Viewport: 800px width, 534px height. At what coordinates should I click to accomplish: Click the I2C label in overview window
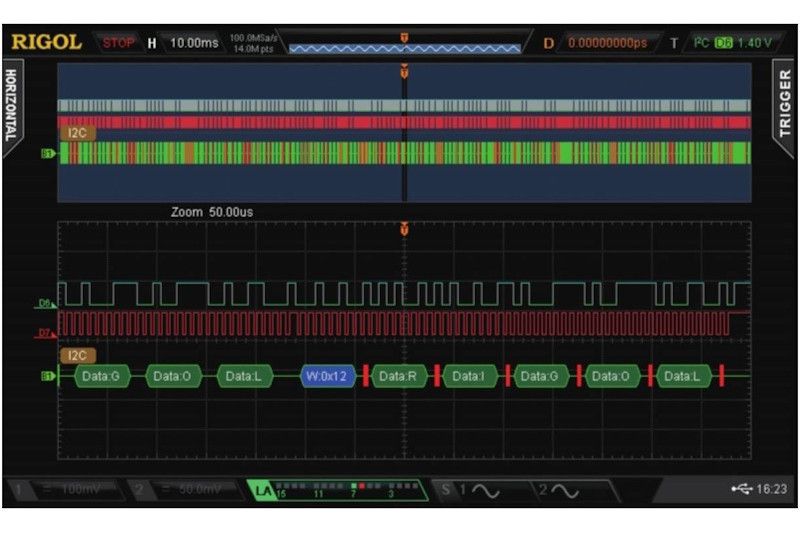click(x=76, y=132)
